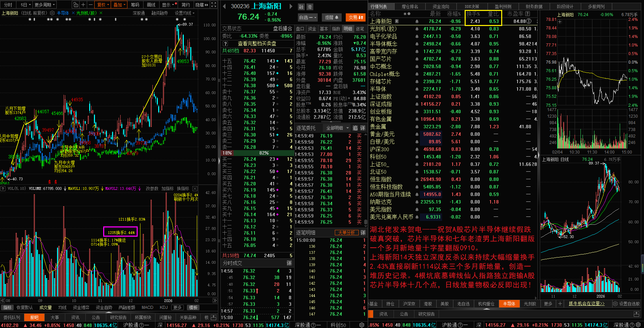Viewport: 644px width, 328px height.
Task: Open 财务数据 tab
Action: [534, 6]
